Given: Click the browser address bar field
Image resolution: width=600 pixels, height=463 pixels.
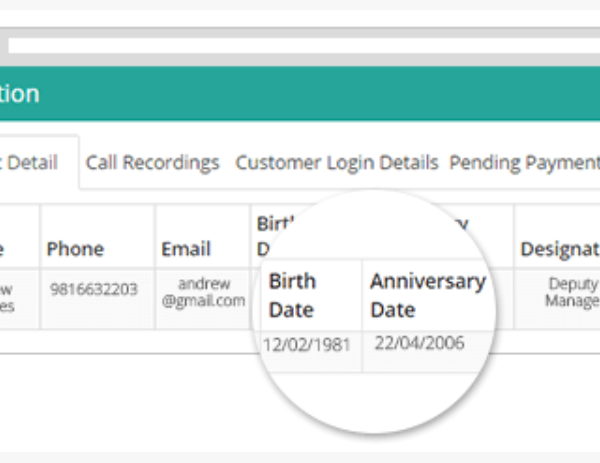Looking at the screenshot, I should pos(304,46).
